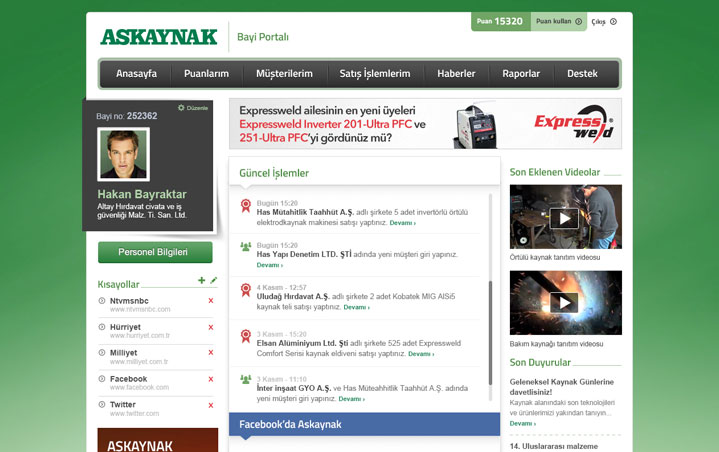Open Devamı link for İnter inşaat entry
This screenshot has width=719, height=452.
pos(351,399)
